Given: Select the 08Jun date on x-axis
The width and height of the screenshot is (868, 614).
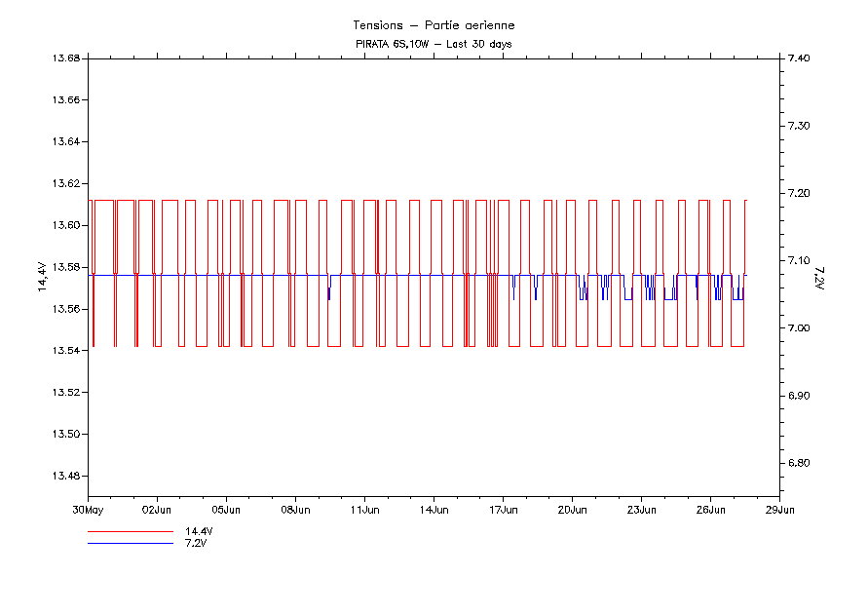Looking at the screenshot, I should click(x=295, y=509).
